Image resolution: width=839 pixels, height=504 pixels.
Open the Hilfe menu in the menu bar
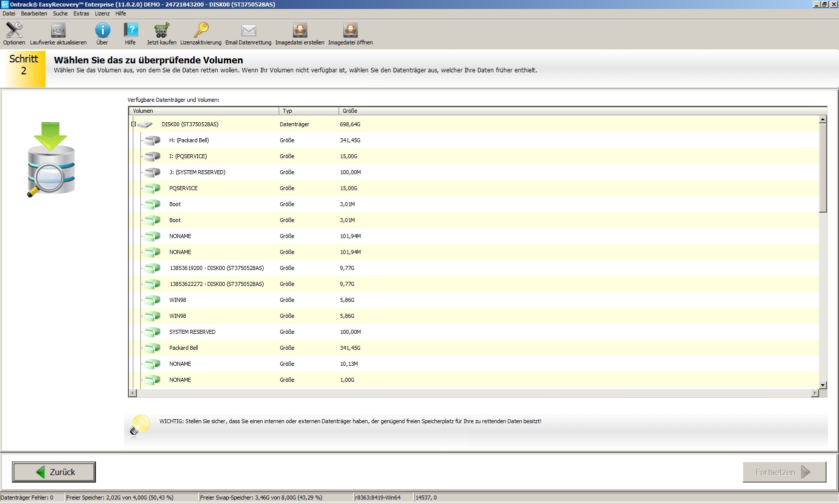pos(121,13)
